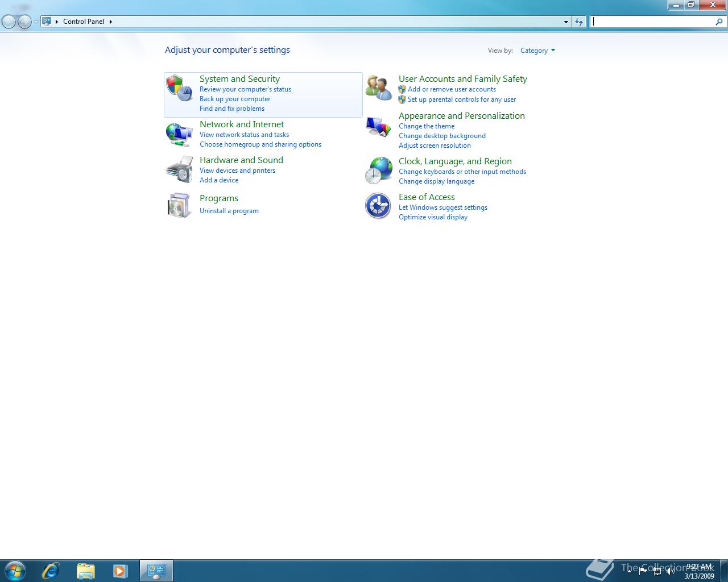
Task: Open System and Security category
Action: [x=239, y=79]
